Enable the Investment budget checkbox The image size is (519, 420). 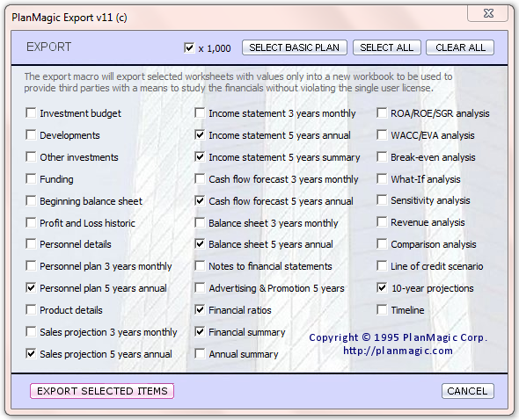31,113
